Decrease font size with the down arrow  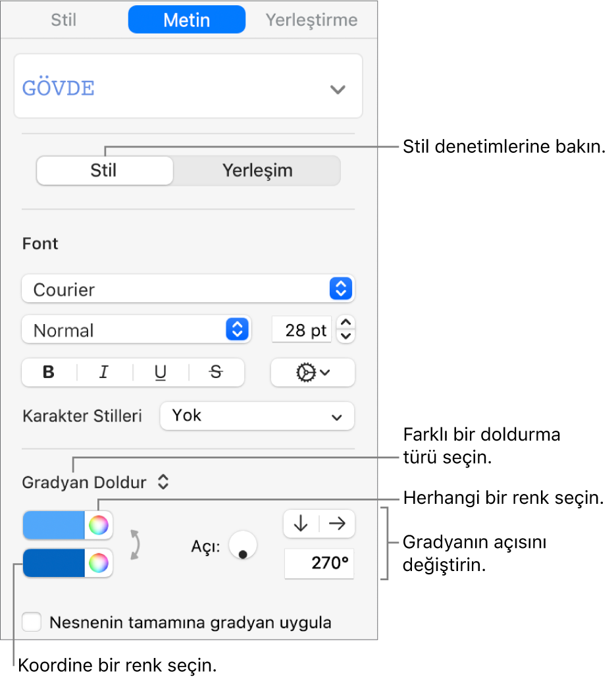[346, 337]
